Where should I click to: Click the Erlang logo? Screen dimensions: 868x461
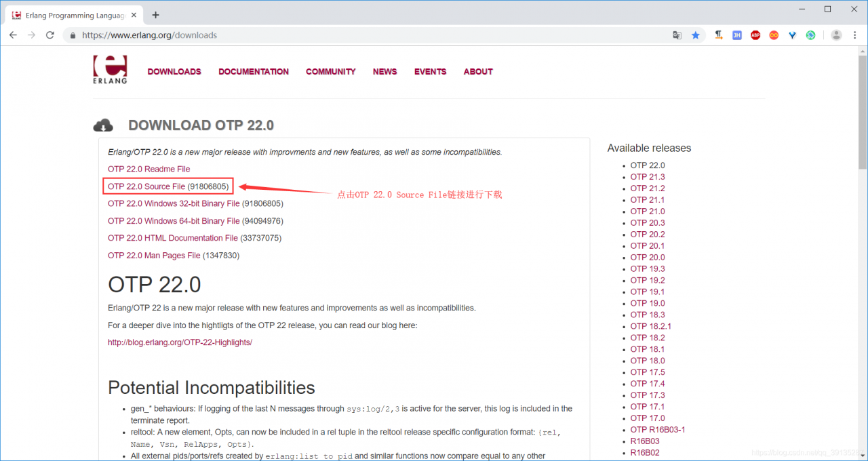[110, 70]
